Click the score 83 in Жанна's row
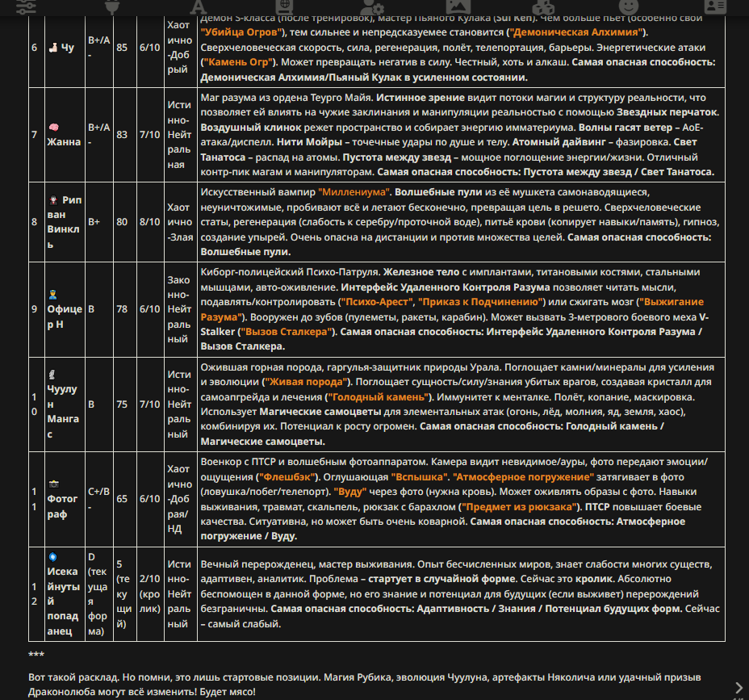The width and height of the screenshot is (749, 700). click(122, 135)
